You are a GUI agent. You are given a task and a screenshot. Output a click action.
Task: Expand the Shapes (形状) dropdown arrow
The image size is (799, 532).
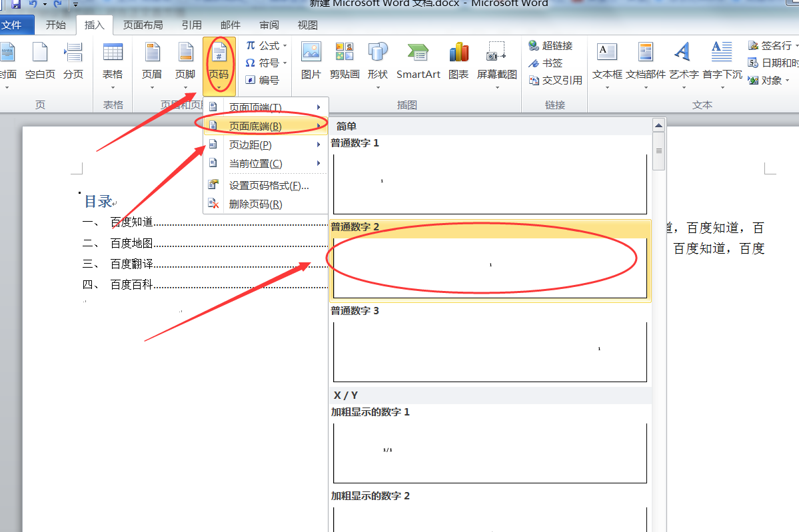[x=378, y=87]
